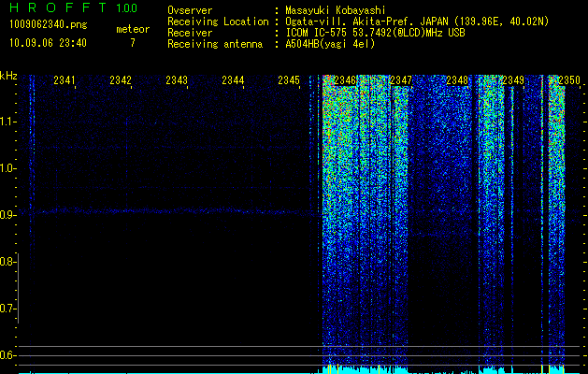Click the 2349 time marker

pyautogui.click(x=513, y=80)
